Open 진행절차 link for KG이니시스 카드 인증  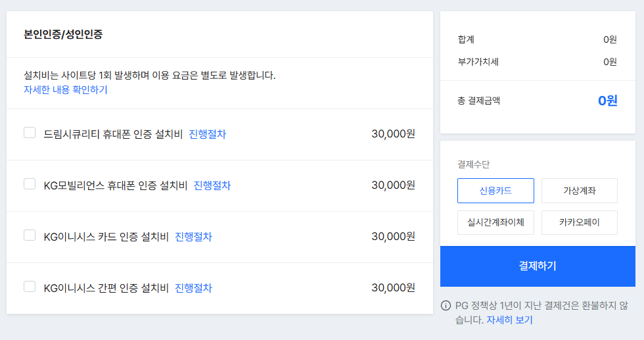click(x=193, y=237)
